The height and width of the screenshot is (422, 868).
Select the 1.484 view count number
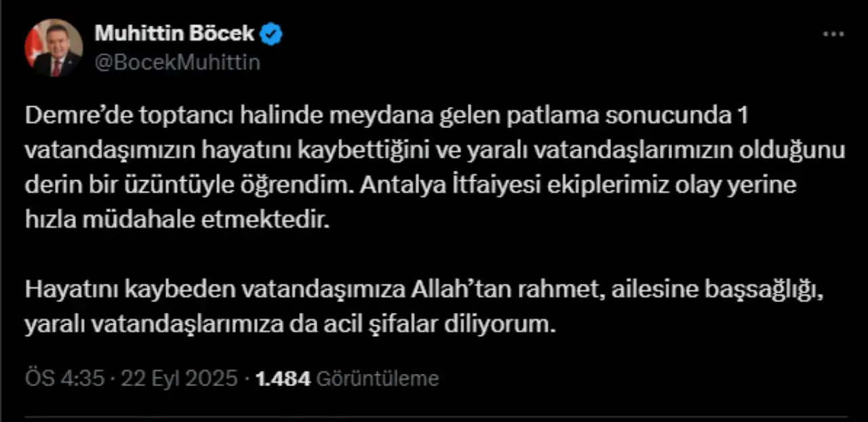(x=283, y=378)
